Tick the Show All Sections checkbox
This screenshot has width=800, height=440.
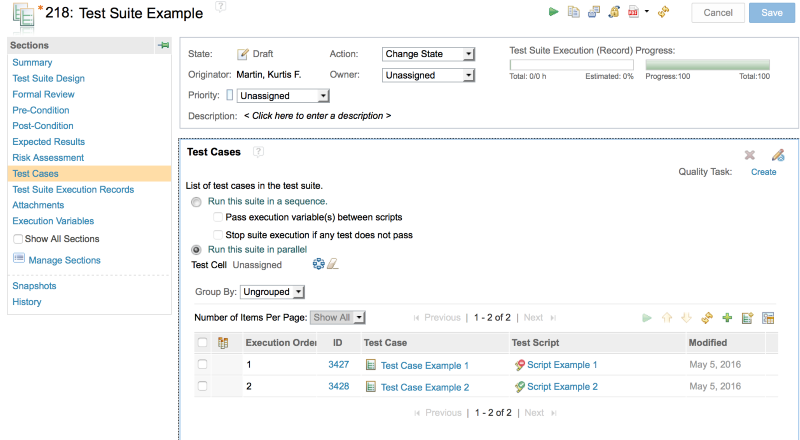[x=18, y=239]
